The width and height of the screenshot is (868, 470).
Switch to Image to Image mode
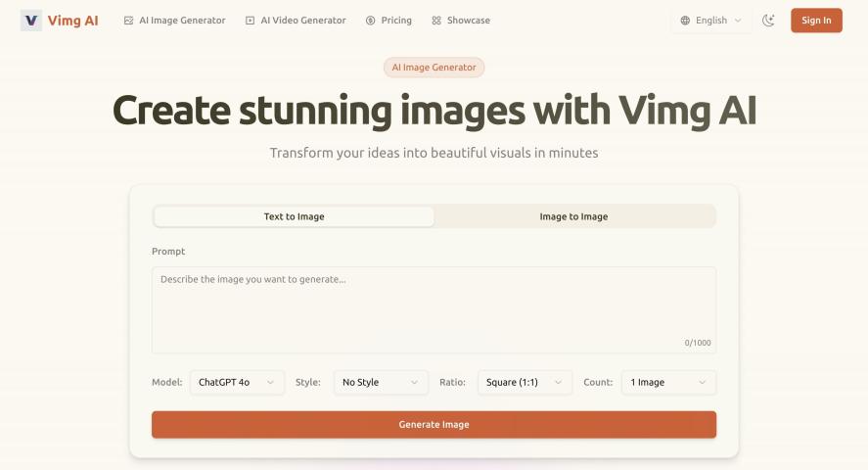click(x=573, y=216)
